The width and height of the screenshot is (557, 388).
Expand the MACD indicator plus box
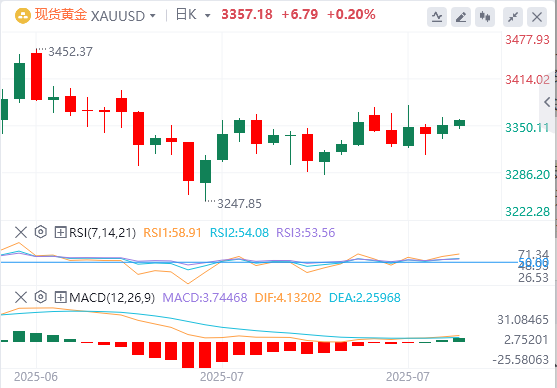pyautogui.click(x=60, y=297)
